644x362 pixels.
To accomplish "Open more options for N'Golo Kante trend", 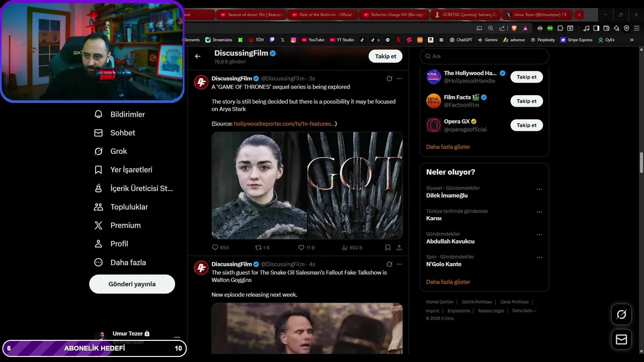I will [x=539, y=258].
